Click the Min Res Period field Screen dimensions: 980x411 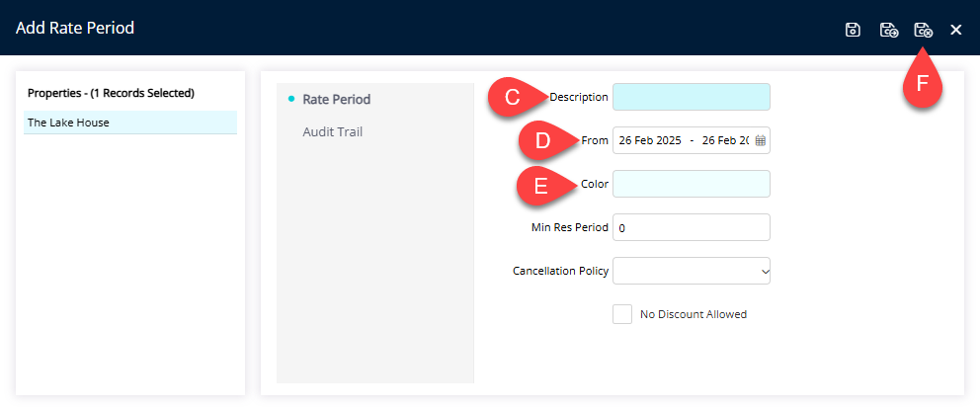[x=692, y=227]
